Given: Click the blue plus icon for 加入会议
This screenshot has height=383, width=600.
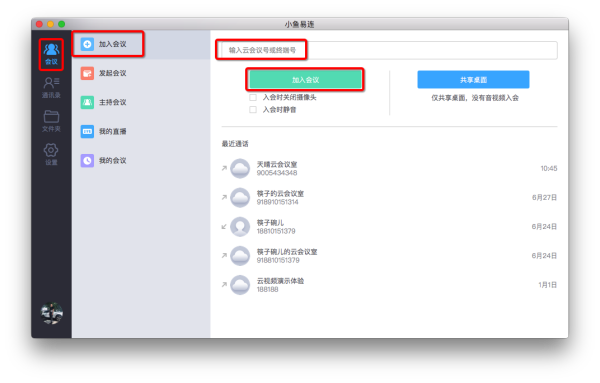Looking at the screenshot, I should [87, 44].
